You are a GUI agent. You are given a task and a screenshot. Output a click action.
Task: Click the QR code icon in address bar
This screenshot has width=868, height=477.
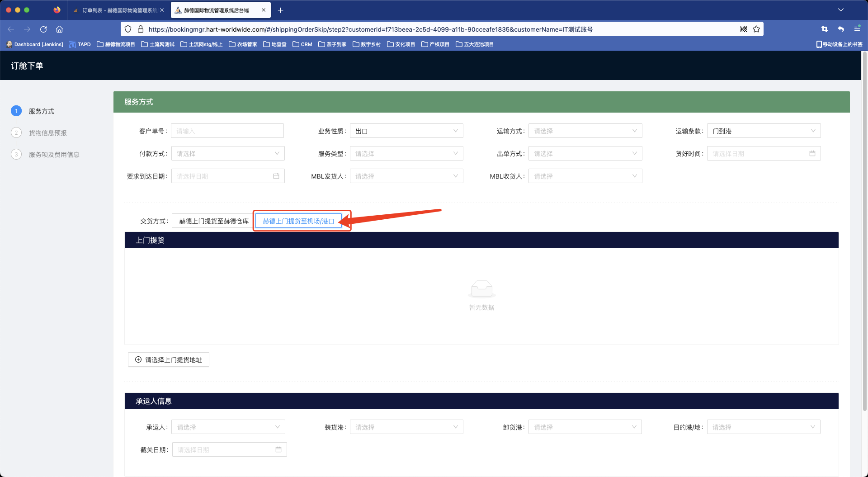tap(744, 29)
